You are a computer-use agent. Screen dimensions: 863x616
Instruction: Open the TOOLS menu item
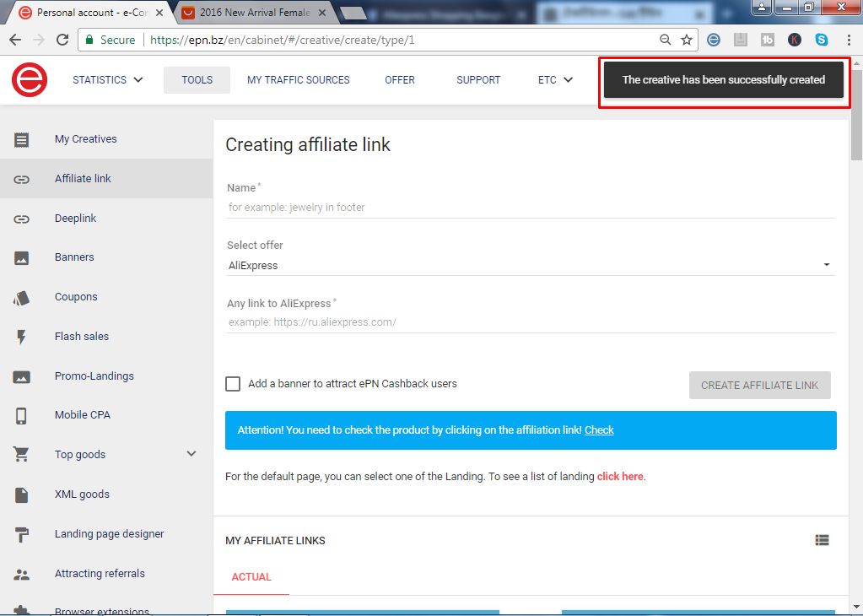(197, 80)
